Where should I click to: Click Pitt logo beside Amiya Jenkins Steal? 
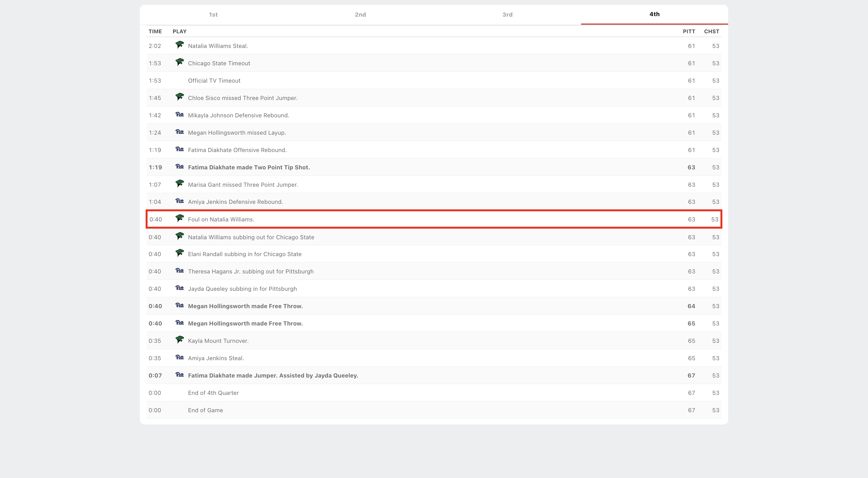[180, 358]
